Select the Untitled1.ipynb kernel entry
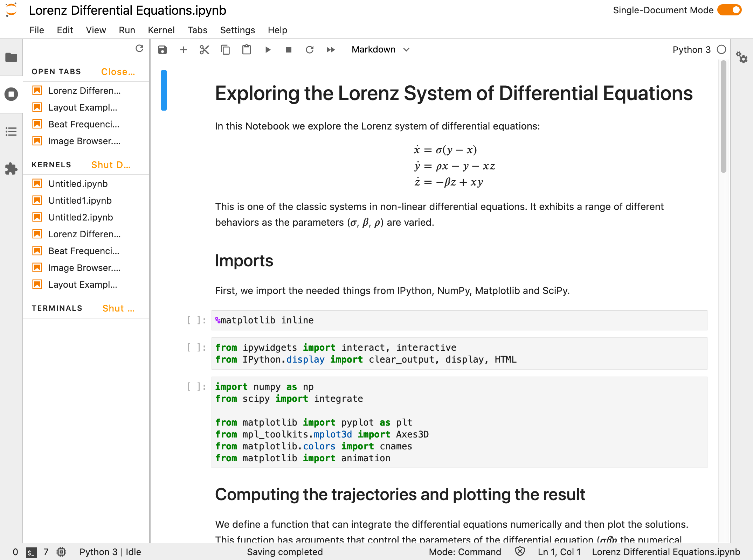753x560 pixels. [80, 200]
